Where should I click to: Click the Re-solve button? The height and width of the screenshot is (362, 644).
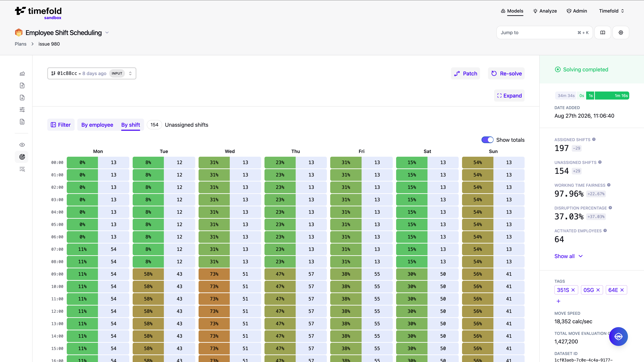(x=506, y=73)
